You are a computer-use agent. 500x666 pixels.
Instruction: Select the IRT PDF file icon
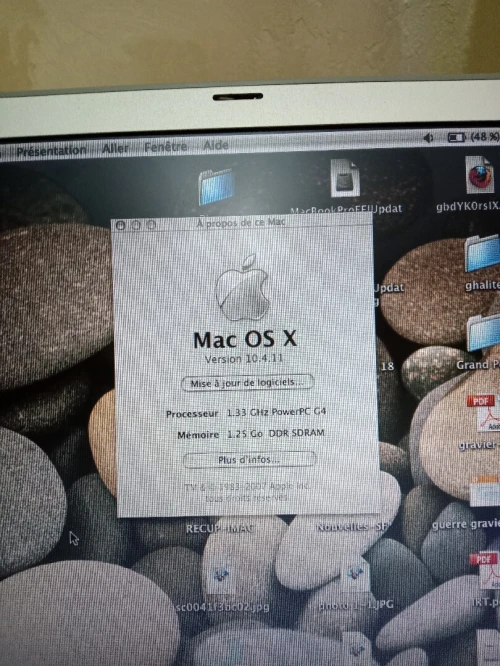pos(485,571)
